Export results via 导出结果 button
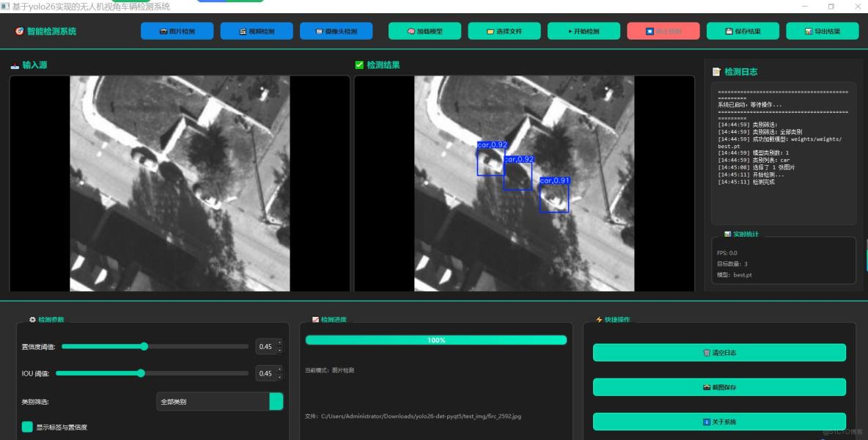This screenshot has height=440, width=868. click(822, 32)
